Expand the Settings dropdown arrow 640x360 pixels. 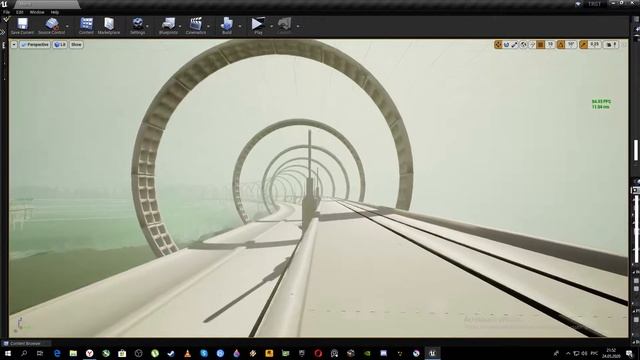(x=147, y=26)
